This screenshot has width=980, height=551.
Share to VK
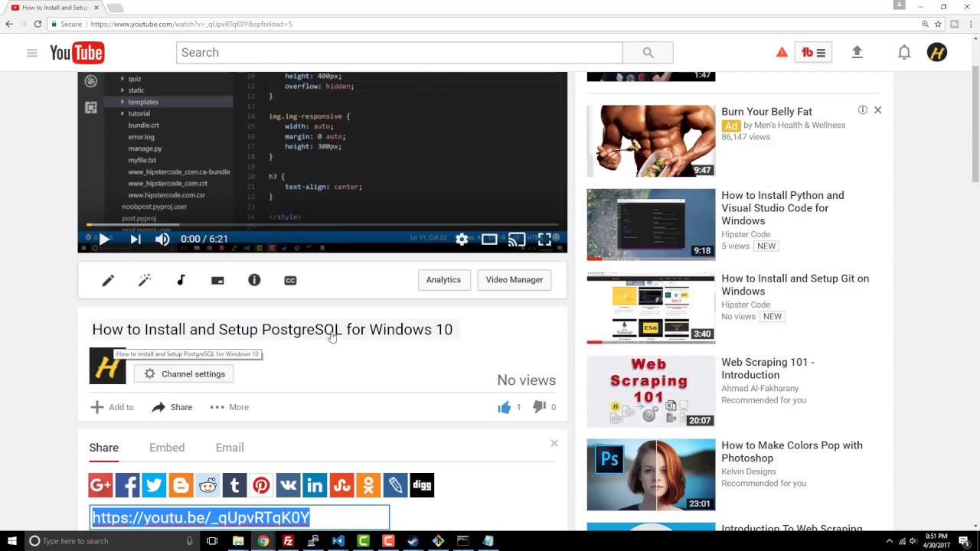[x=288, y=485]
